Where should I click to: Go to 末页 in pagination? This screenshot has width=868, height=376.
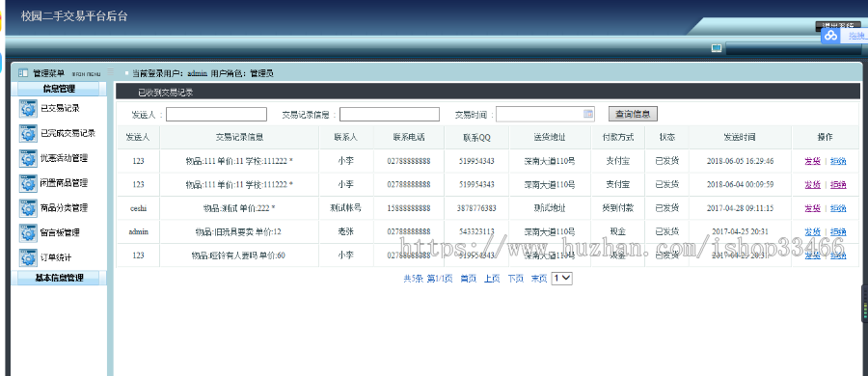point(539,279)
